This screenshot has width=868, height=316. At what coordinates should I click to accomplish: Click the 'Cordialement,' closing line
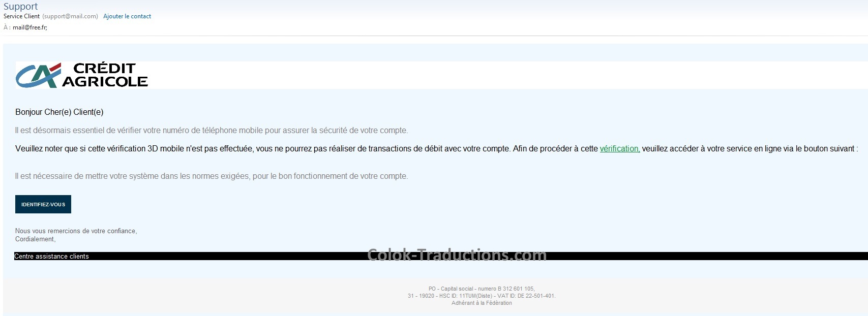(36, 239)
